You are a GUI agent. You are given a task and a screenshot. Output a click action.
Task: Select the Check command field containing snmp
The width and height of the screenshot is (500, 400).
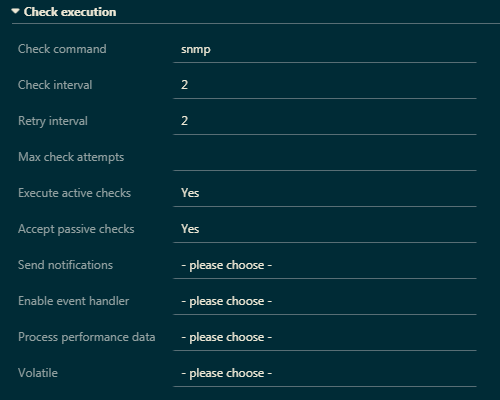pyautogui.click(x=325, y=49)
